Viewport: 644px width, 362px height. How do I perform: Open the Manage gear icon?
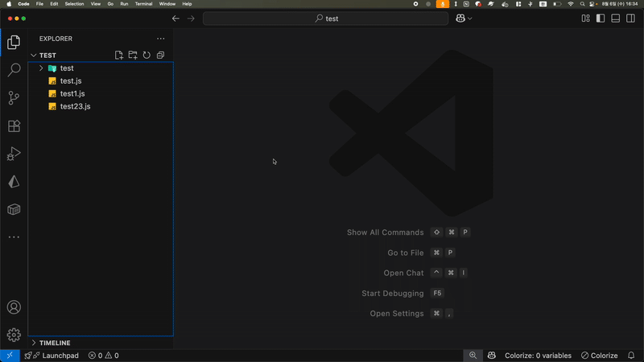(x=14, y=335)
